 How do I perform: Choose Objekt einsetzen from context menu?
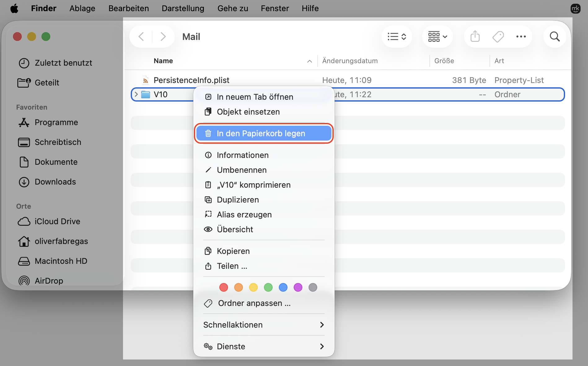pos(264,112)
